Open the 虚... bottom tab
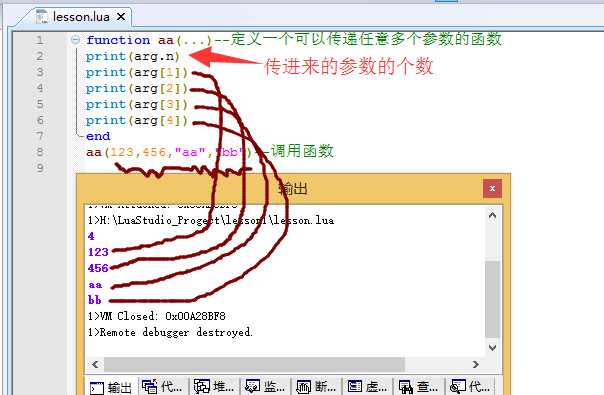The height and width of the screenshot is (395, 604). pos(367,386)
